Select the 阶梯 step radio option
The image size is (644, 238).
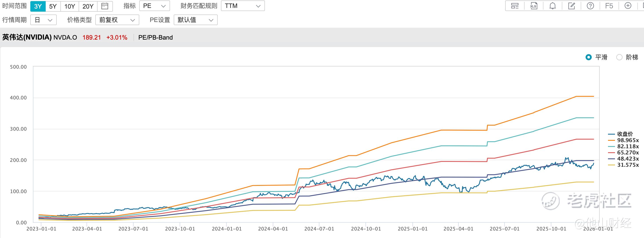pyautogui.click(x=619, y=57)
